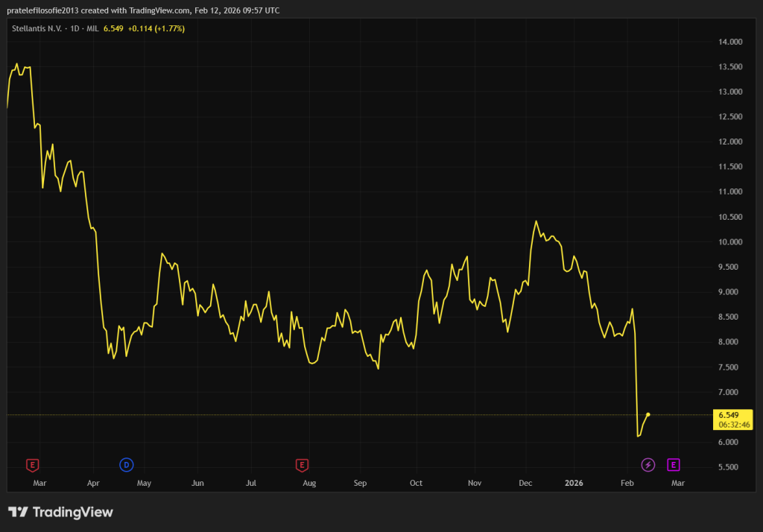This screenshot has width=763, height=532.
Task: Click the 06:32:46 countdown timer
Action: click(x=734, y=425)
